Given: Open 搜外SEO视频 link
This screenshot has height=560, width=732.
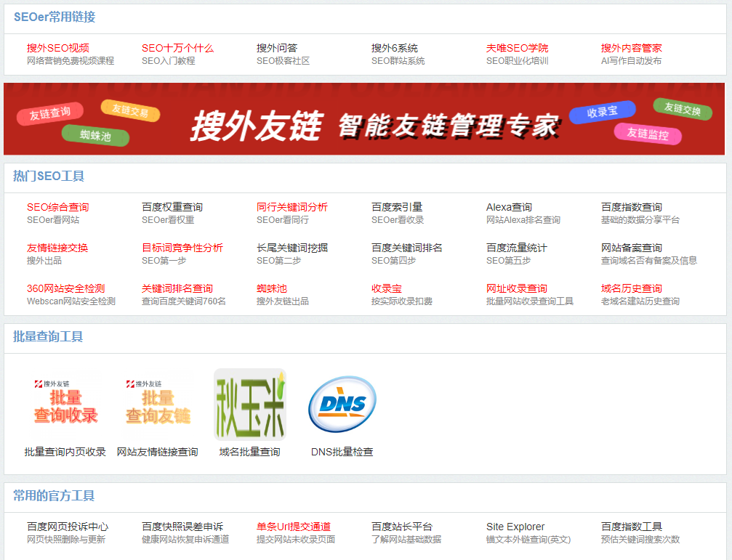Looking at the screenshot, I should click(x=58, y=48).
